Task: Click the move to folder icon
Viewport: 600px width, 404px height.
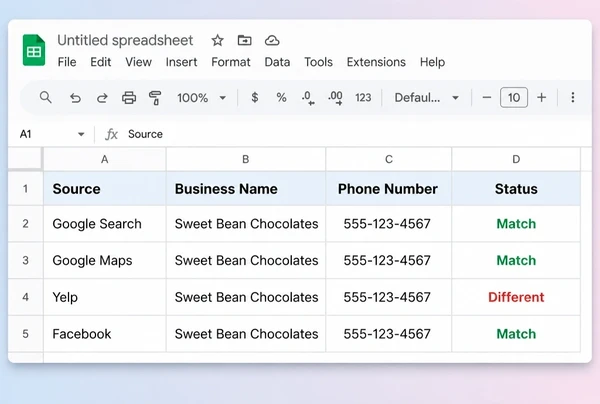Action: click(245, 40)
